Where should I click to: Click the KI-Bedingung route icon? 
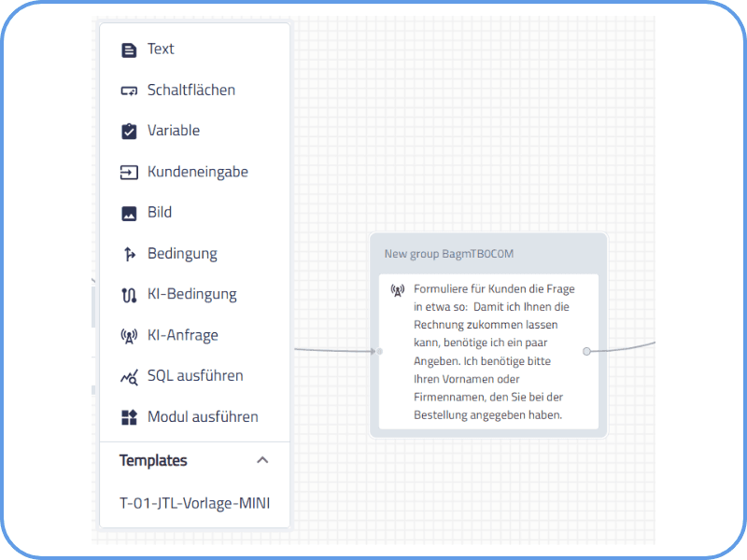pos(129,295)
